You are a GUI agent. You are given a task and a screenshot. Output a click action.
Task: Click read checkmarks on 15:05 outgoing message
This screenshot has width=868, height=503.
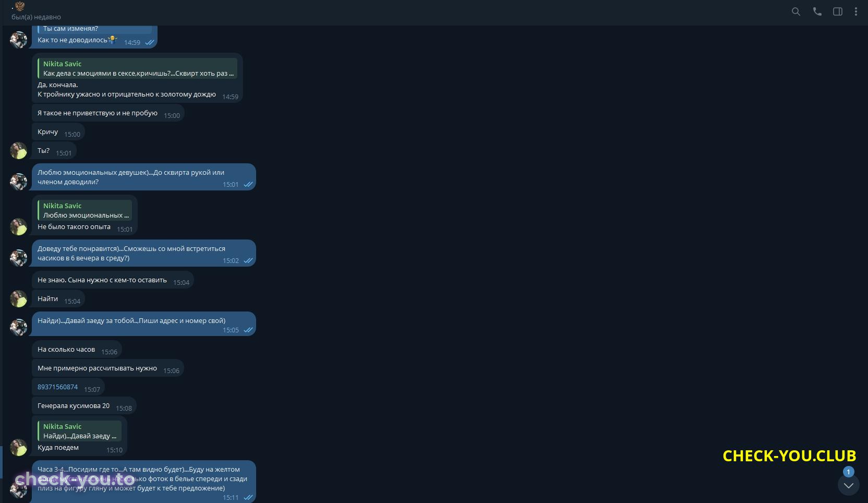(x=248, y=330)
